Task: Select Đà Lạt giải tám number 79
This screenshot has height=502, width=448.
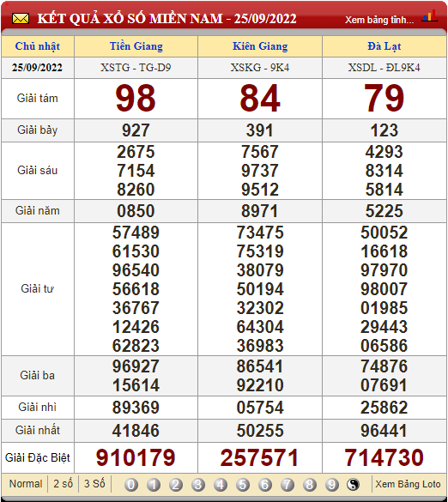Action: click(384, 98)
